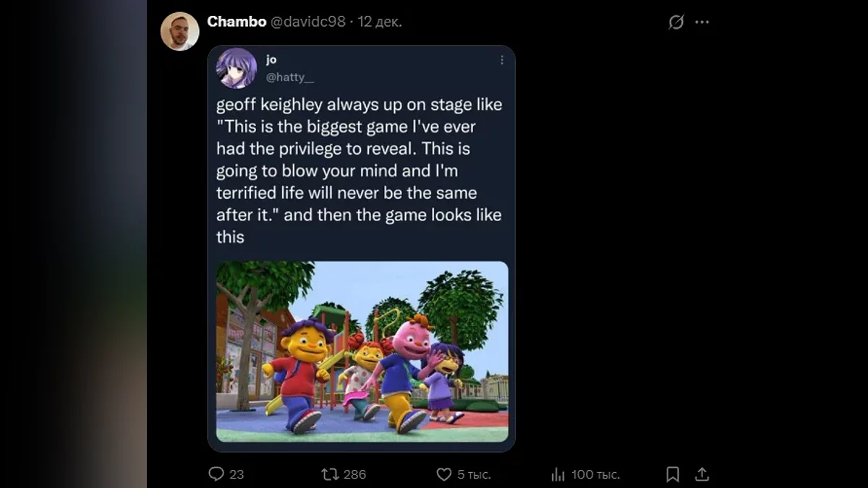Screen dimensions: 868x488
Task: Click the 5 тыс. likes count
Action: (x=474, y=474)
